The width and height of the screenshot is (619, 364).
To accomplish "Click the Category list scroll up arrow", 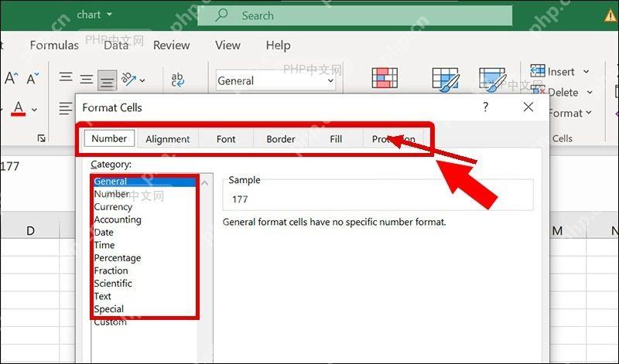I will pyautogui.click(x=205, y=183).
